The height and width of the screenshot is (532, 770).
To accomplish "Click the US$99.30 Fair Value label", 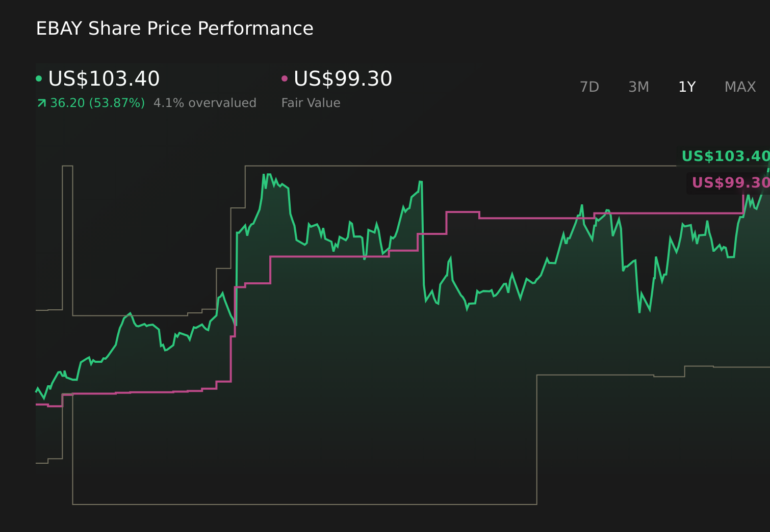I will coord(343,79).
